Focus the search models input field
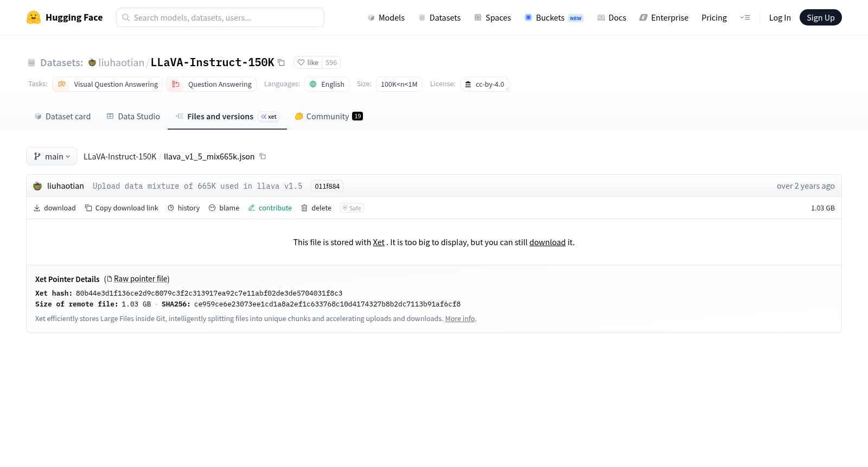 click(220, 17)
